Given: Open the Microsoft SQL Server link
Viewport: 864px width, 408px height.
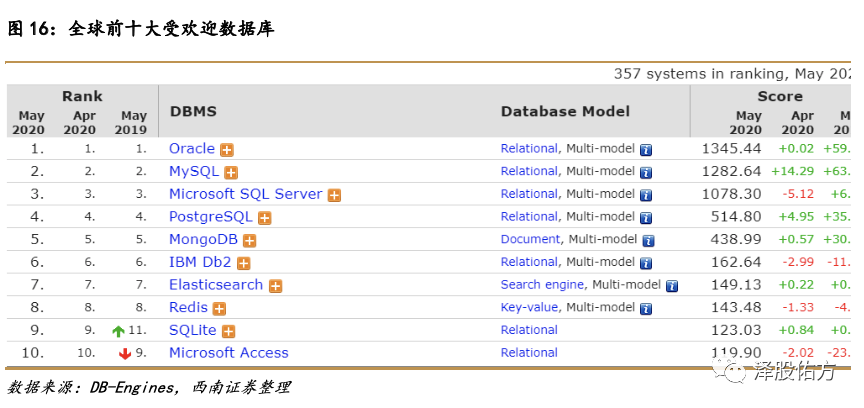Looking at the screenshot, I should (x=246, y=194).
